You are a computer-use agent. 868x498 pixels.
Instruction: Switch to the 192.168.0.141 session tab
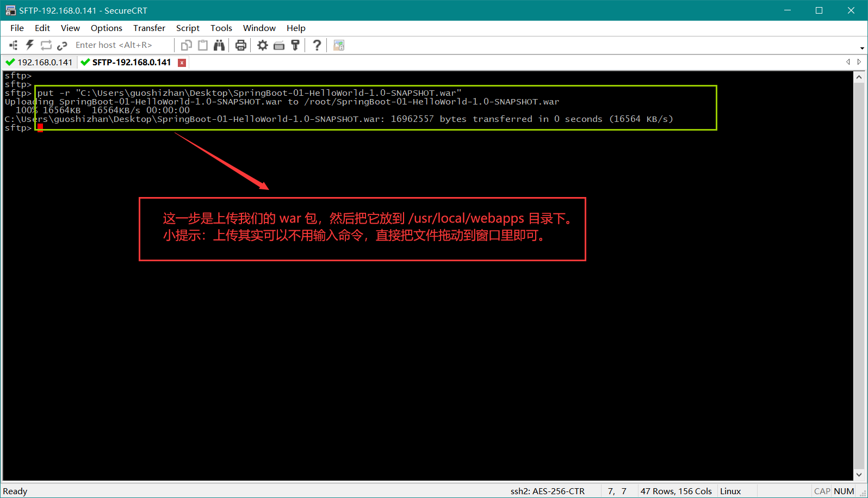39,62
